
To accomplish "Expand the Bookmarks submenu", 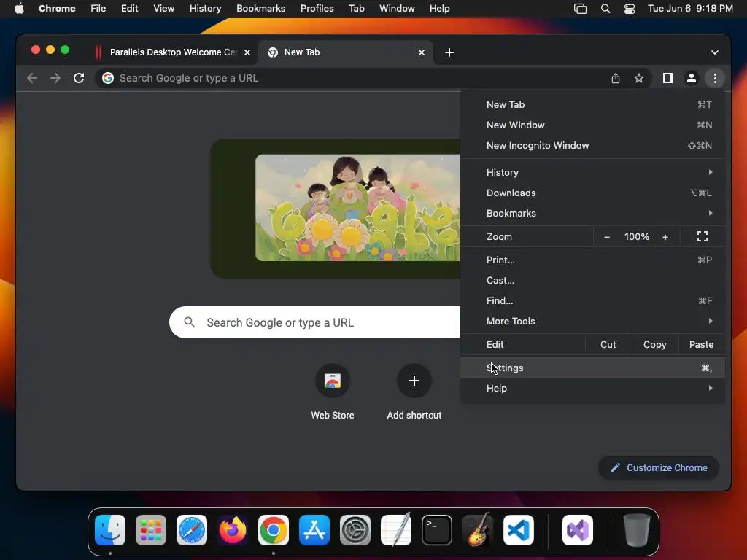I will point(592,214).
